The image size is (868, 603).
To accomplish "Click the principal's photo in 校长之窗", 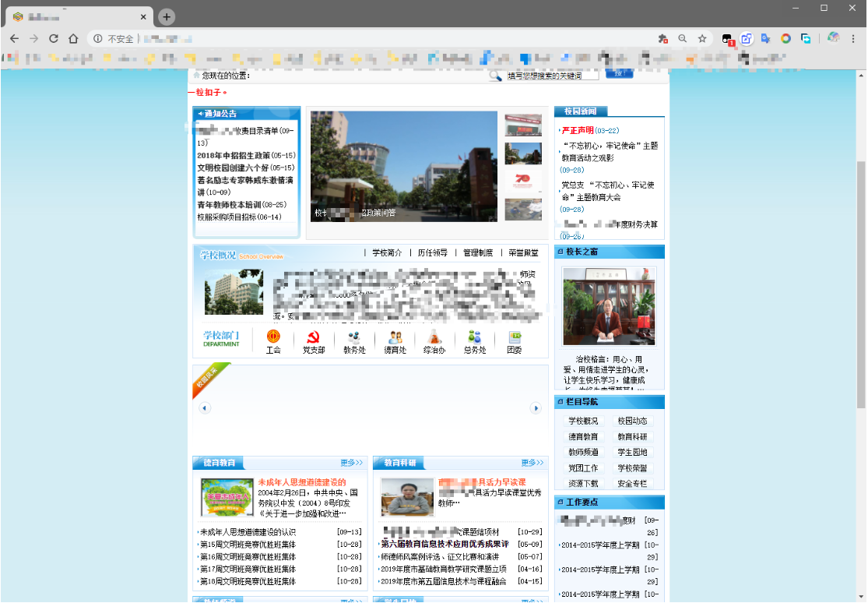I will coord(609,305).
